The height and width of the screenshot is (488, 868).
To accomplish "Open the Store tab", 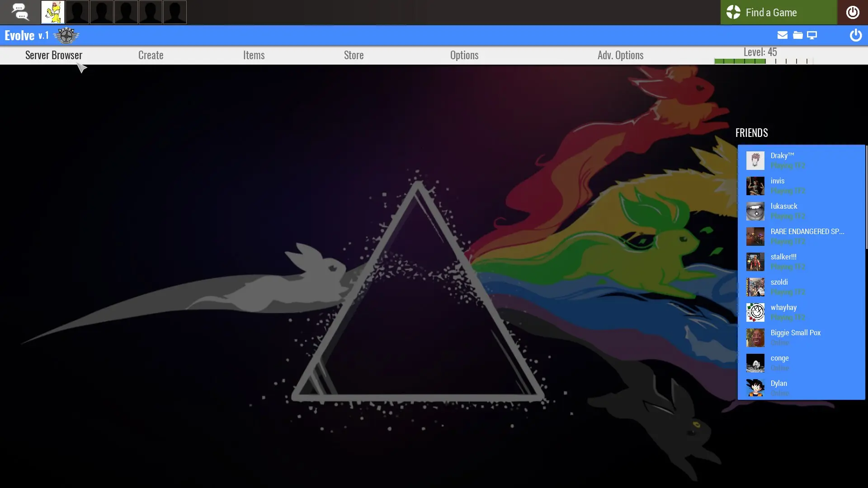I will (354, 55).
